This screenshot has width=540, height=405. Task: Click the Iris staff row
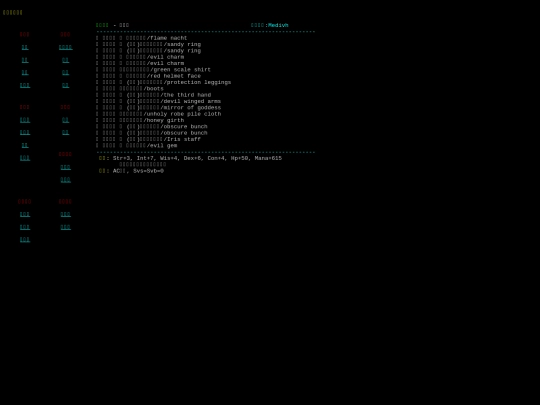148,139
